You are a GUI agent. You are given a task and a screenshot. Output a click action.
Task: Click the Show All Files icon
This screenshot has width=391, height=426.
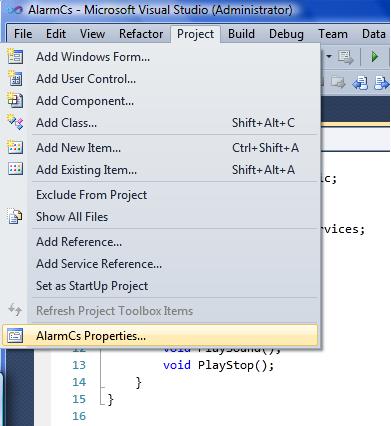tap(15, 216)
